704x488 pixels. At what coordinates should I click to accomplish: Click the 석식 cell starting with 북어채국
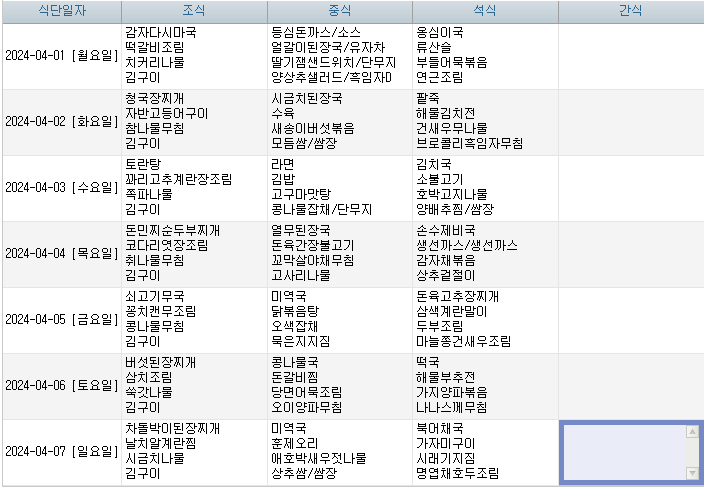tap(484, 452)
